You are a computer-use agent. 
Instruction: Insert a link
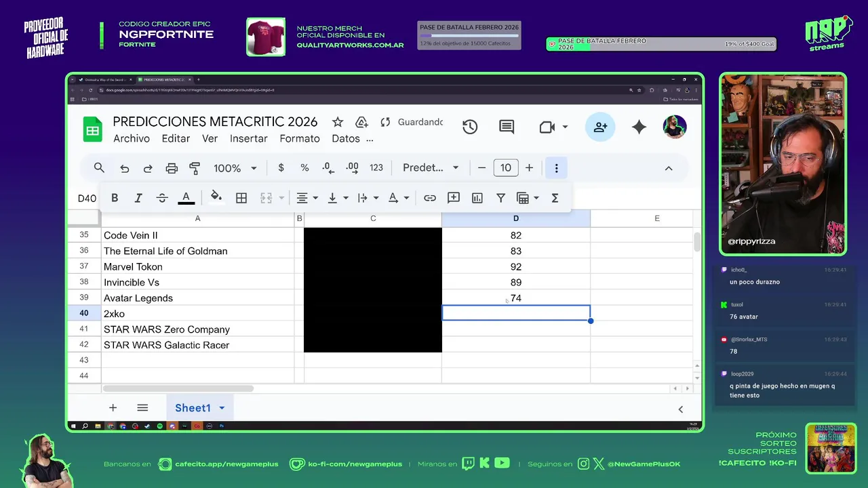pos(430,198)
